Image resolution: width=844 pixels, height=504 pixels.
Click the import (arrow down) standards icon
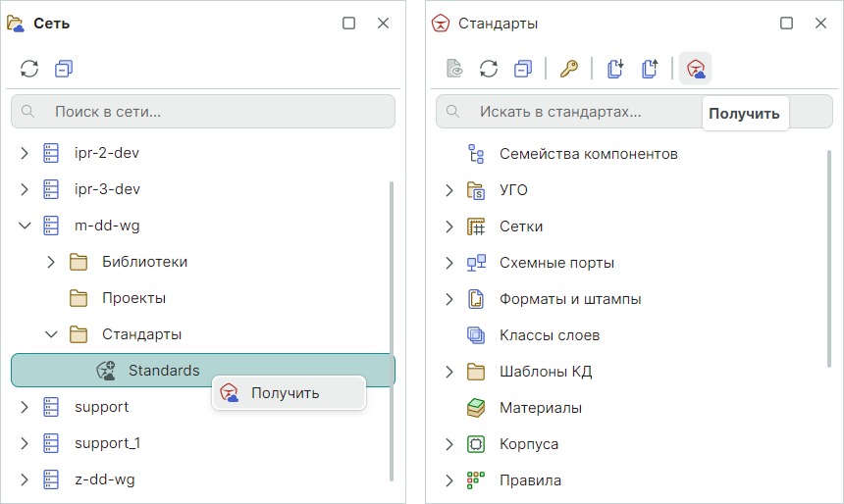pos(615,69)
